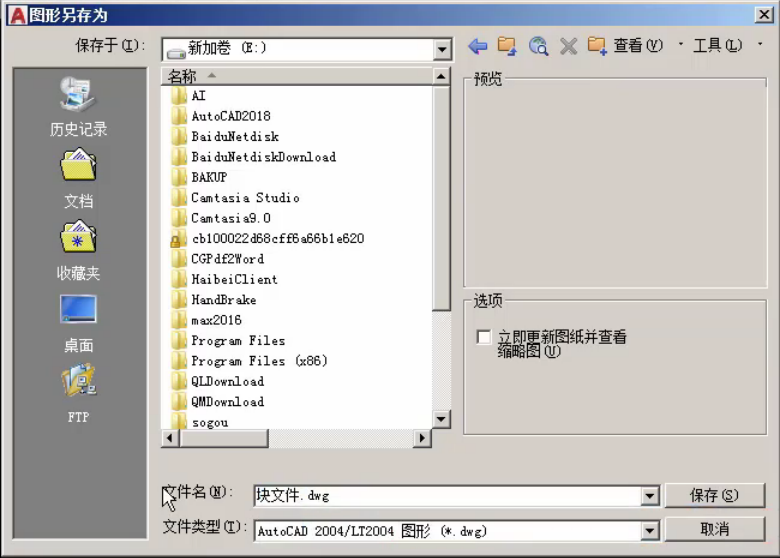Viewport: 780px width, 558px height.
Task: Click the folder icon beside sogou
Action: coord(178,421)
